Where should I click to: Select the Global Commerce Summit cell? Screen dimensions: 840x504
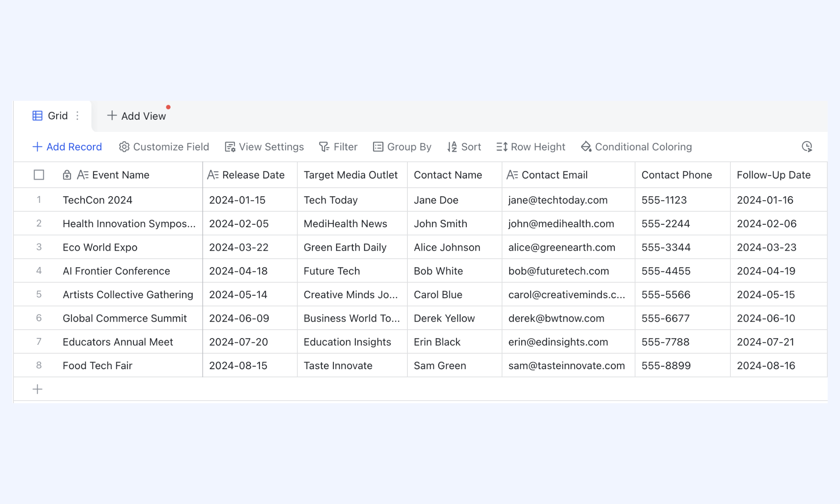click(x=129, y=318)
